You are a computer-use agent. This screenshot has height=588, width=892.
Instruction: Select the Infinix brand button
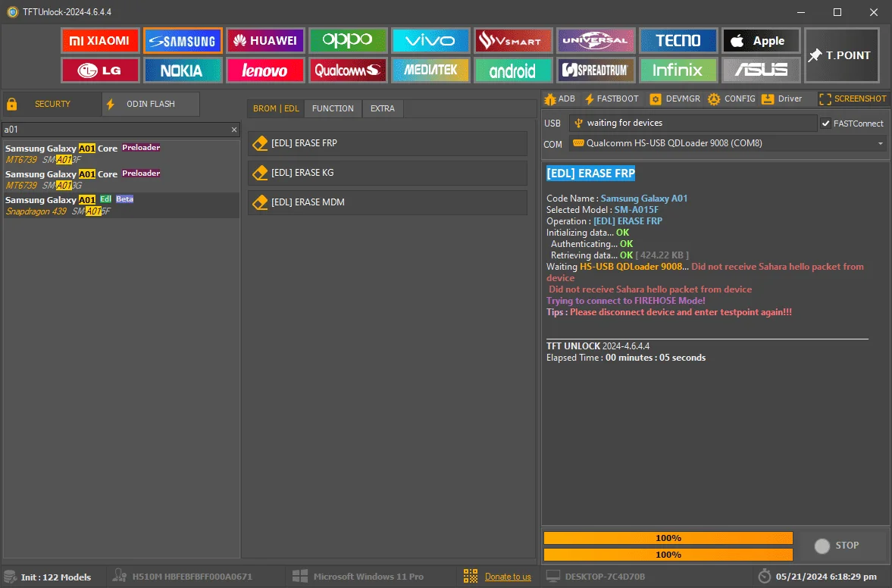(678, 70)
